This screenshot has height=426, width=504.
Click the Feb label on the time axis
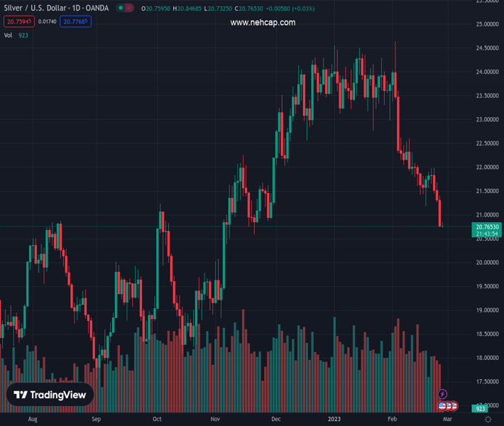point(392,419)
